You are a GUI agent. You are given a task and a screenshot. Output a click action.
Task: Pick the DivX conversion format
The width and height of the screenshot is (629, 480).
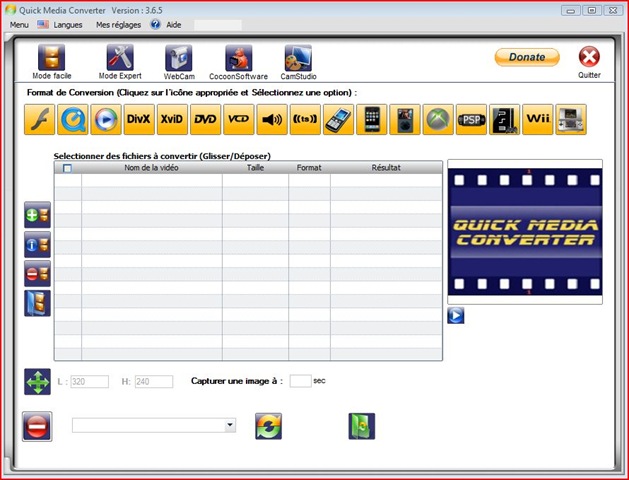click(x=139, y=119)
